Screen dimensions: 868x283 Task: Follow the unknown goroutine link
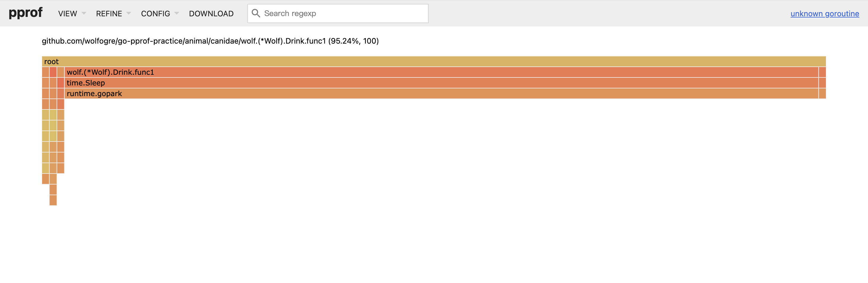tap(824, 13)
